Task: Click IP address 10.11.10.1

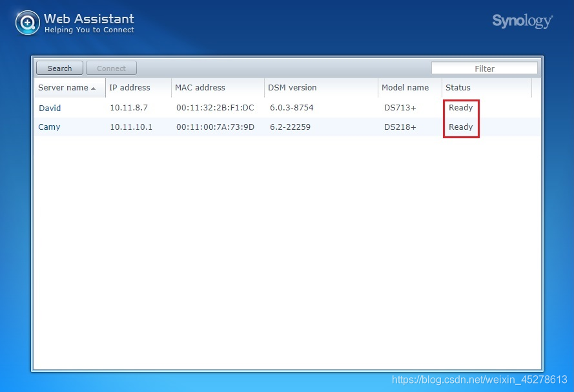Action: 131,127
